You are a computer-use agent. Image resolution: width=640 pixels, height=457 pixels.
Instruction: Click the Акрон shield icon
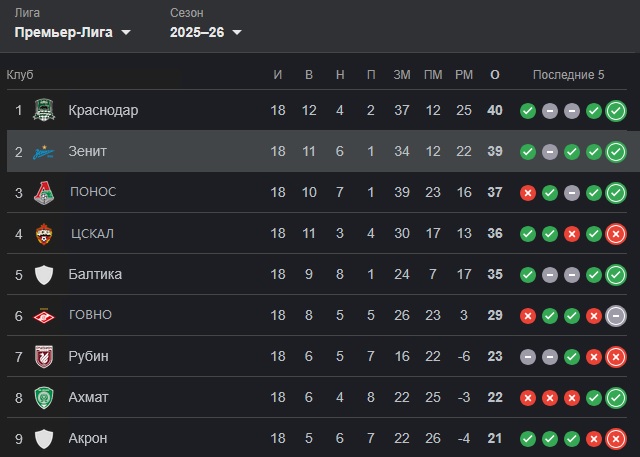click(x=43, y=438)
